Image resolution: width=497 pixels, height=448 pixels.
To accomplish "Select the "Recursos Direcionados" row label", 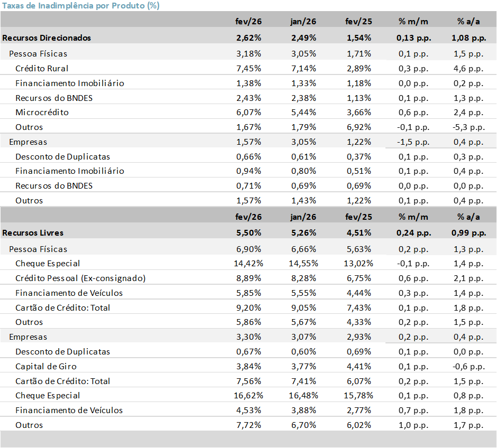I will [47, 38].
